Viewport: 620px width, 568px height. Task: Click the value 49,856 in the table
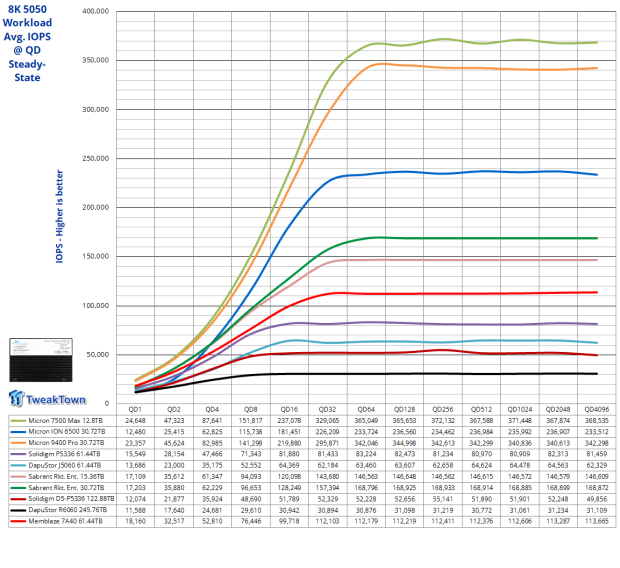pyautogui.click(x=597, y=499)
